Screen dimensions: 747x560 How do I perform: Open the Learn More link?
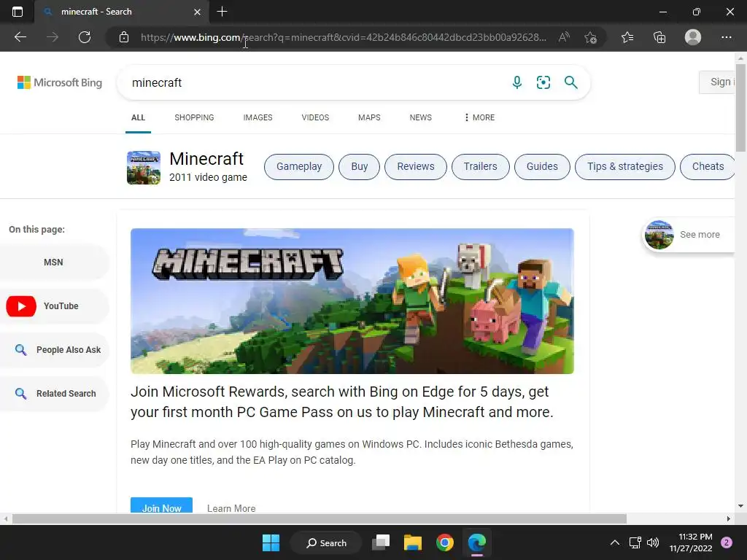[x=231, y=508]
